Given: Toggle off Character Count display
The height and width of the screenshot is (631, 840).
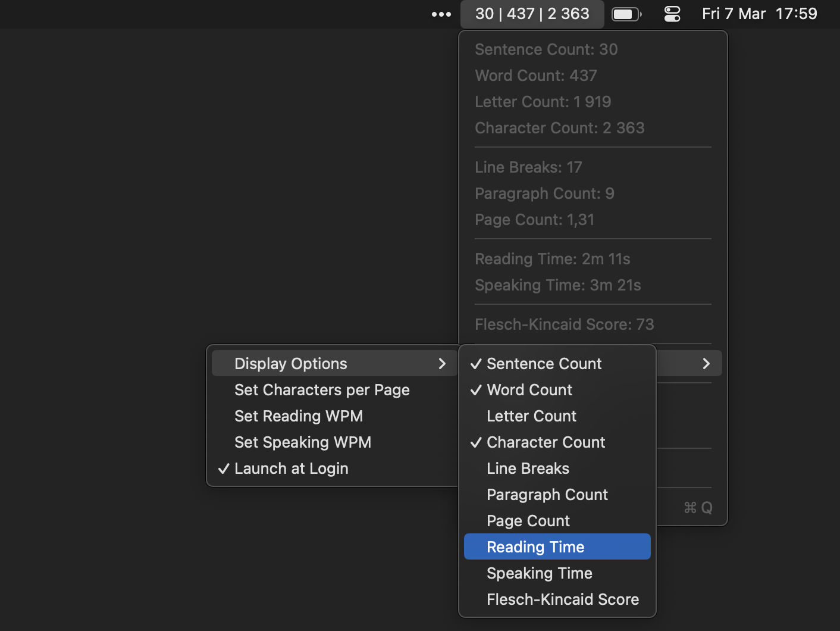Looking at the screenshot, I should (546, 442).
